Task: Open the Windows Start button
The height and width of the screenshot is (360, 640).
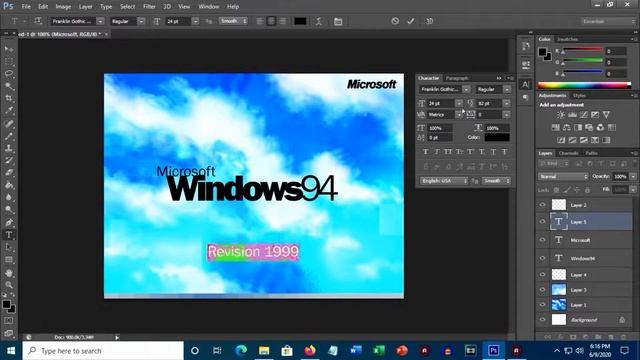Action: pyautogui.click(x=11, y=350)
